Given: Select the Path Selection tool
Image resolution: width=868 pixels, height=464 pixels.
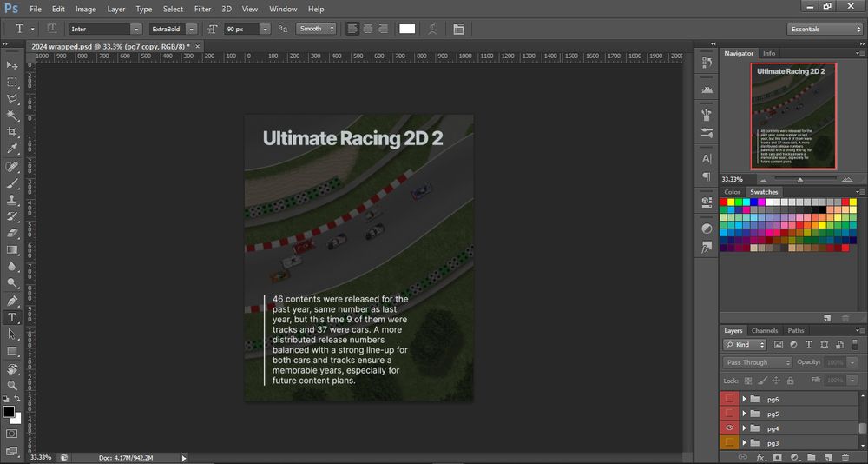Looking at the screenshot, I should click(11, 335).
